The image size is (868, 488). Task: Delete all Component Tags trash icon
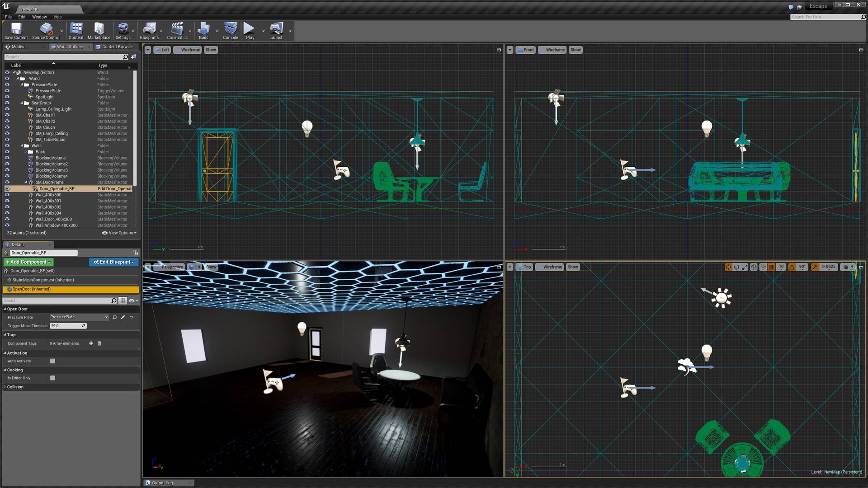point(99,343)
